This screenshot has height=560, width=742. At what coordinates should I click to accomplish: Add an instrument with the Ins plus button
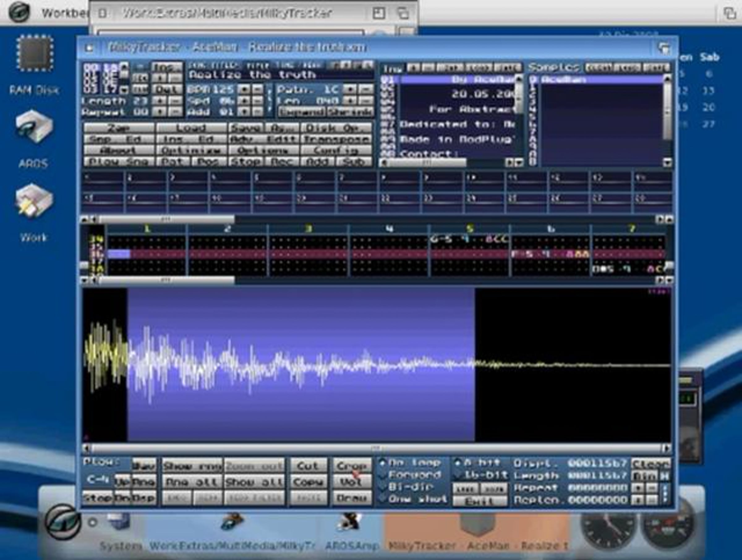(x=413, y=67)
